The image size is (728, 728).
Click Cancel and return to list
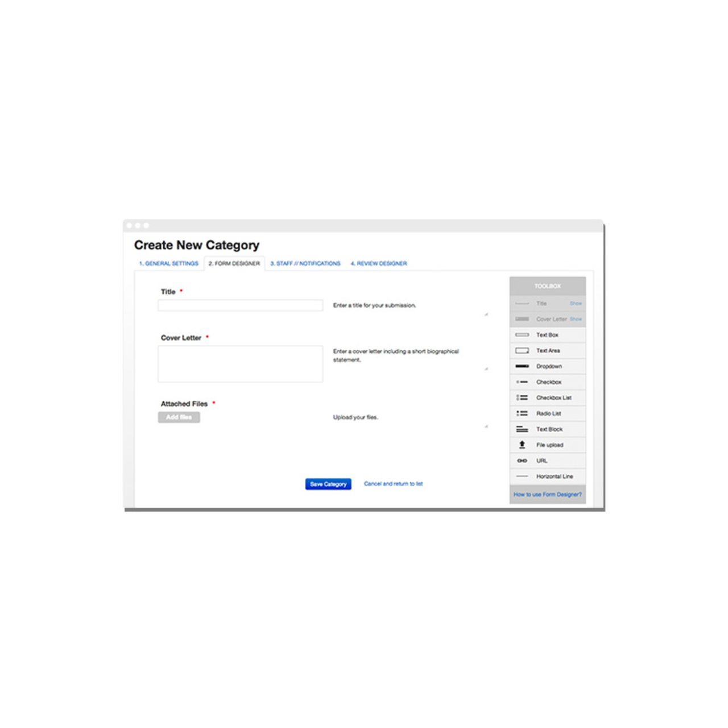tap(393, 484)
